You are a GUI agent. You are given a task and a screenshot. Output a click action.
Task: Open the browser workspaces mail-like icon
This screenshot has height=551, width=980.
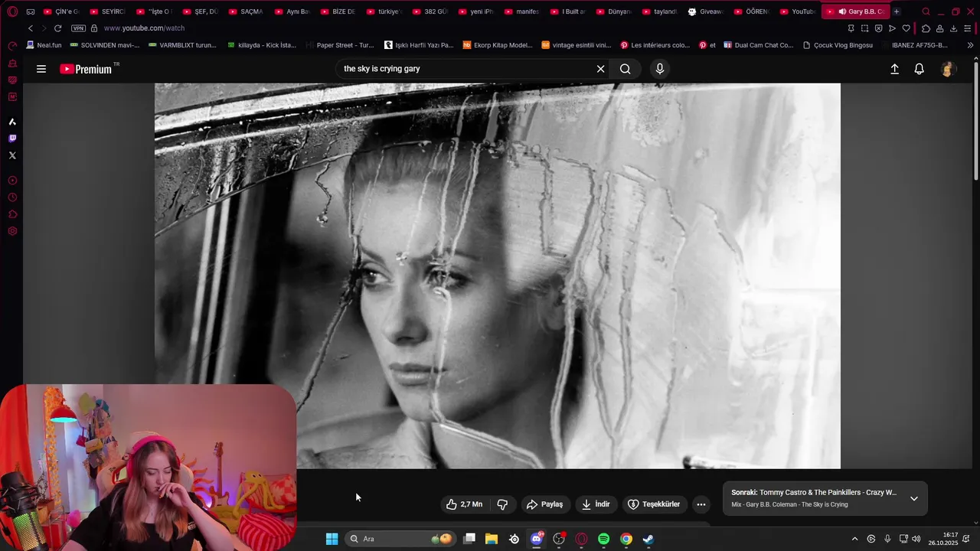coord(31,11)
